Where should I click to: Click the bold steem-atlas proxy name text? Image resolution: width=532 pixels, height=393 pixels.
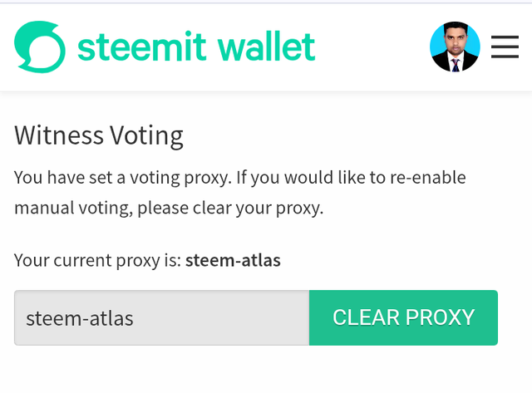(233, 260)
